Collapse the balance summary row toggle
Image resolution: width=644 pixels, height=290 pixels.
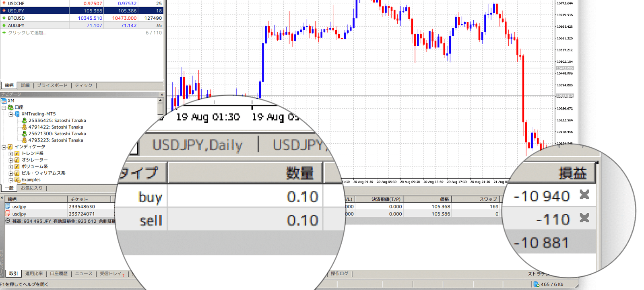tap(8, 221)
